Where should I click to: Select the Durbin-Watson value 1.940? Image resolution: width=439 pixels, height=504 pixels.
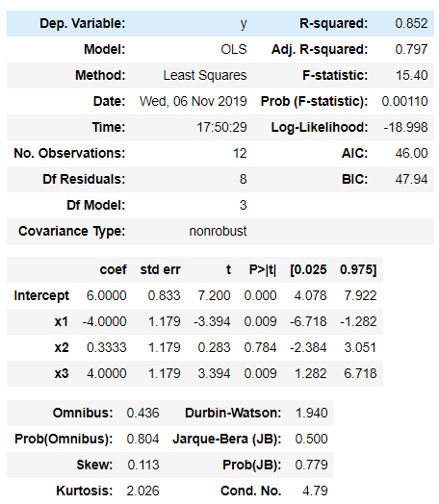click(x=312, y=413)
